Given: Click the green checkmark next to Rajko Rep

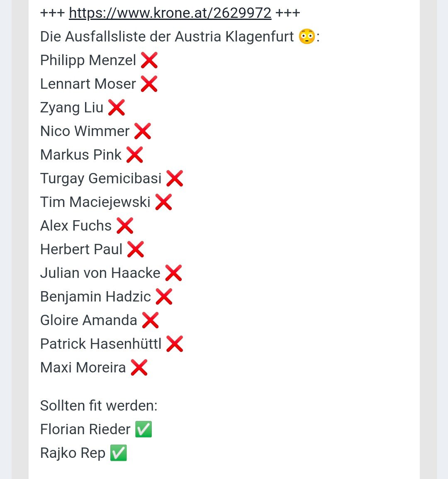Looking at the screenshot, I should pos(119,453).
